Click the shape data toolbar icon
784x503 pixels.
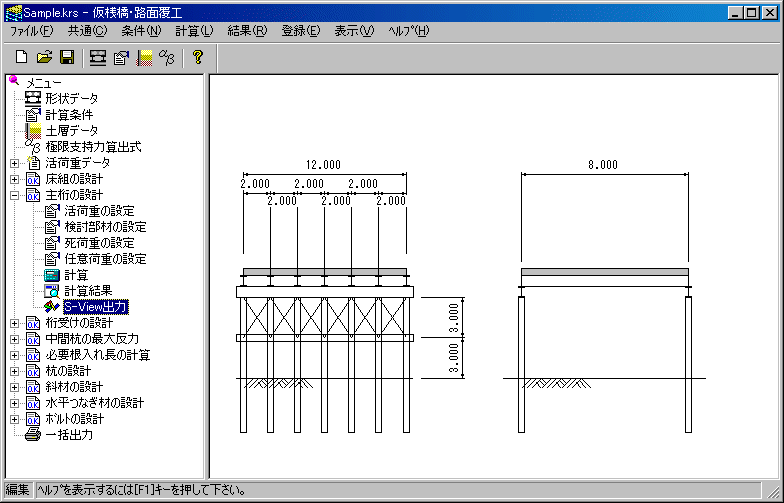tap(98, 58)
